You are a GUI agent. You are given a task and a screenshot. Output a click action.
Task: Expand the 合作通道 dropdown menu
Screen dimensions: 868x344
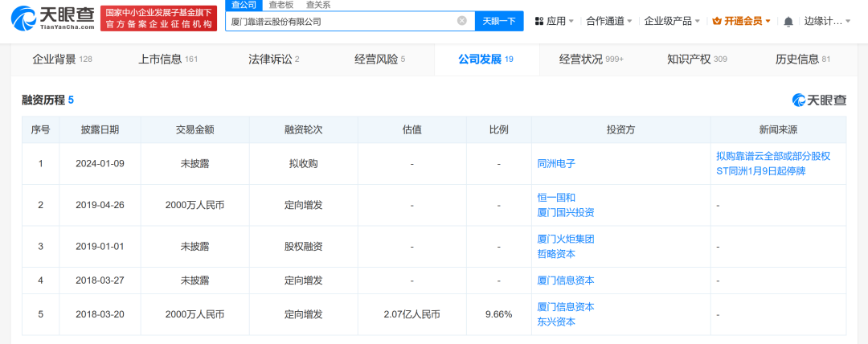(609, 21)
